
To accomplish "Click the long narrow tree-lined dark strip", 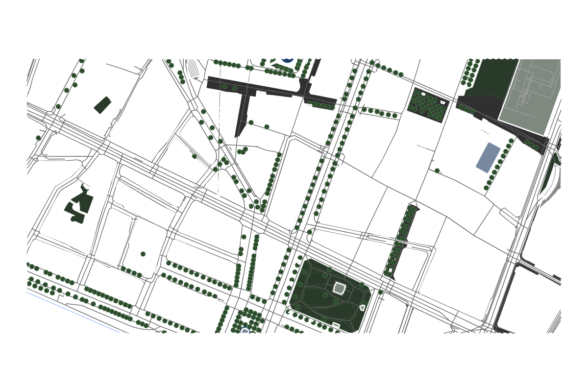I will coord(401,242).
